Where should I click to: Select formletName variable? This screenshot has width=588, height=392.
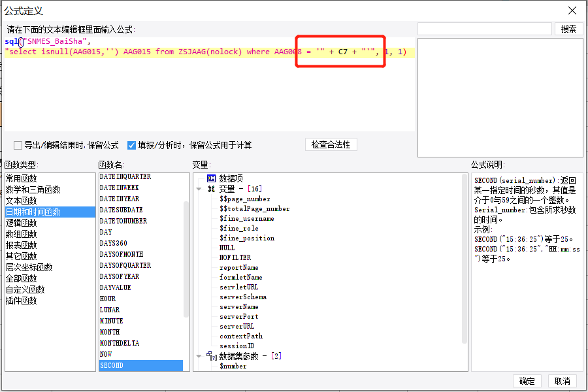point(240,277)
